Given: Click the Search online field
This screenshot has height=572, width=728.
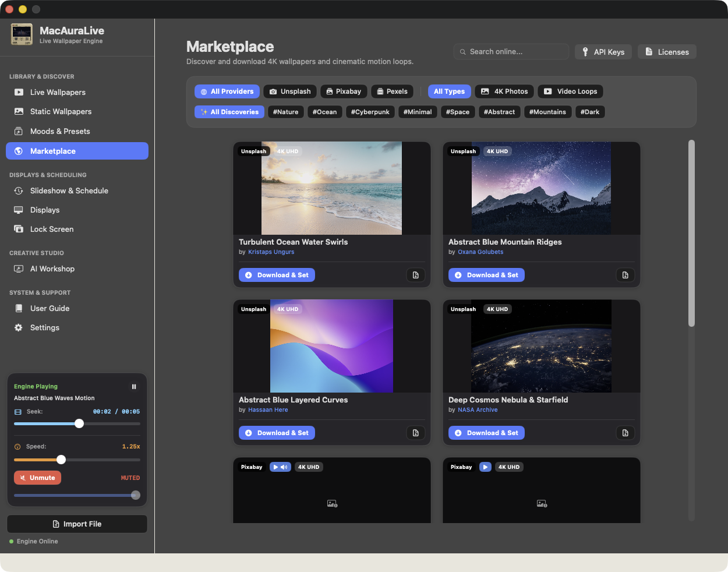Looking at the screenshot, I should point(511,51).
